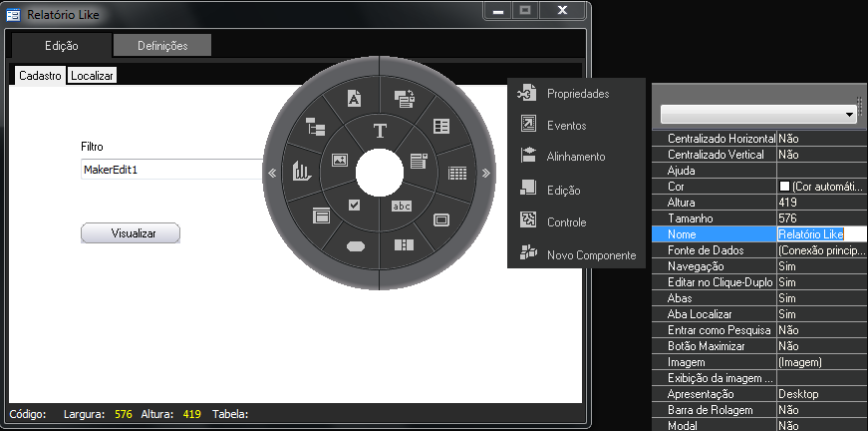Viewport: 868px width, 431px height.
Task: Switch to the Definições tab
Action: 162,46
